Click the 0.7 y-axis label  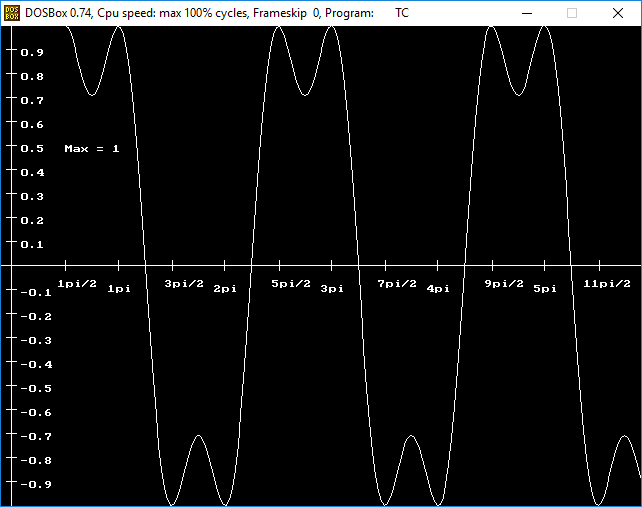(32, 100)
